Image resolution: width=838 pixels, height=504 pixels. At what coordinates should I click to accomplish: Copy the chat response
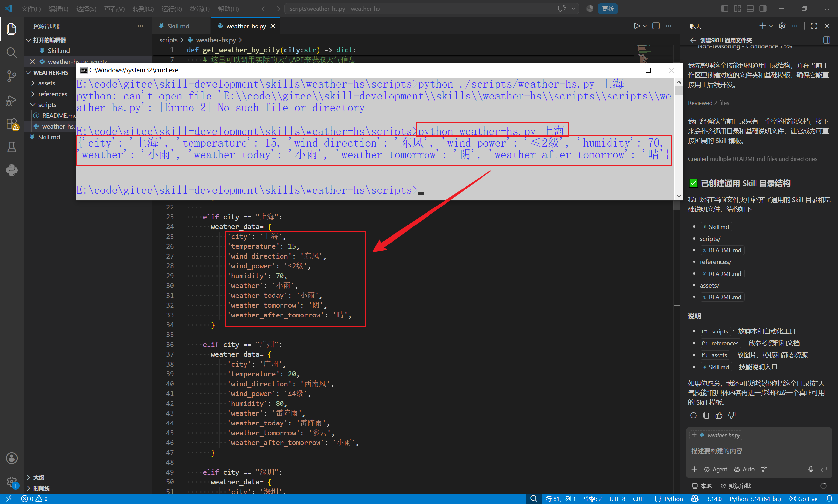pos(706,415)
